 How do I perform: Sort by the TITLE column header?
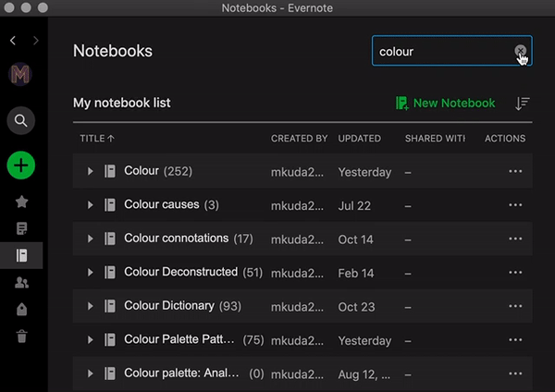pos(97,139)
